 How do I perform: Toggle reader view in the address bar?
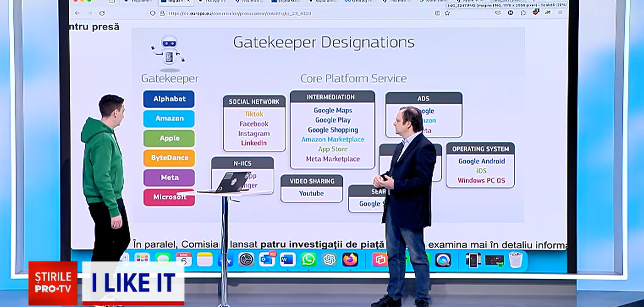[437, 13]
